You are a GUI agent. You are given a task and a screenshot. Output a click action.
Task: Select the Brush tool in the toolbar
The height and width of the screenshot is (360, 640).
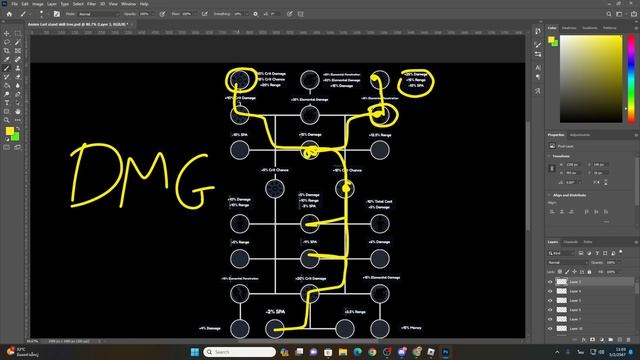(7, 68)
